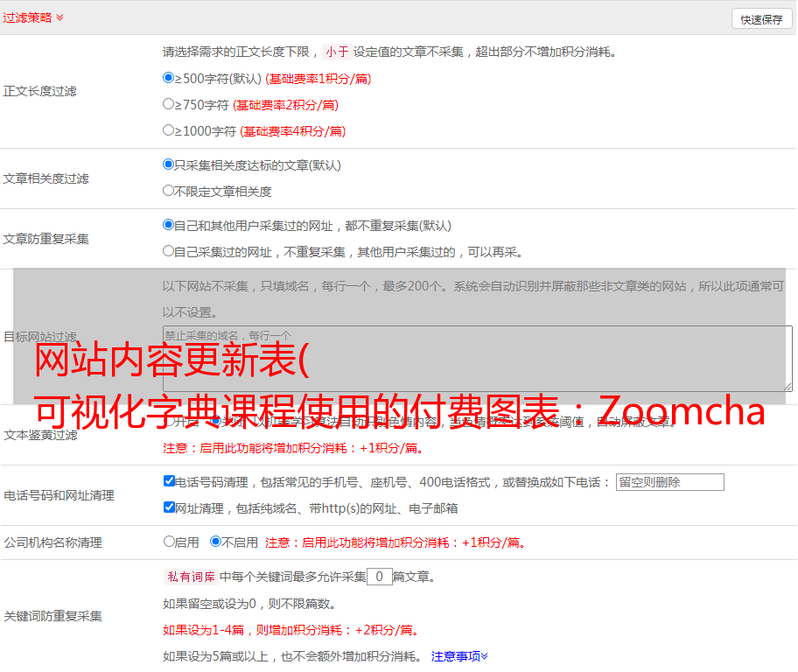
Task: Click the red 注意 warning under 文本鉴黄过滤
Action: click(x=293, y=448)
